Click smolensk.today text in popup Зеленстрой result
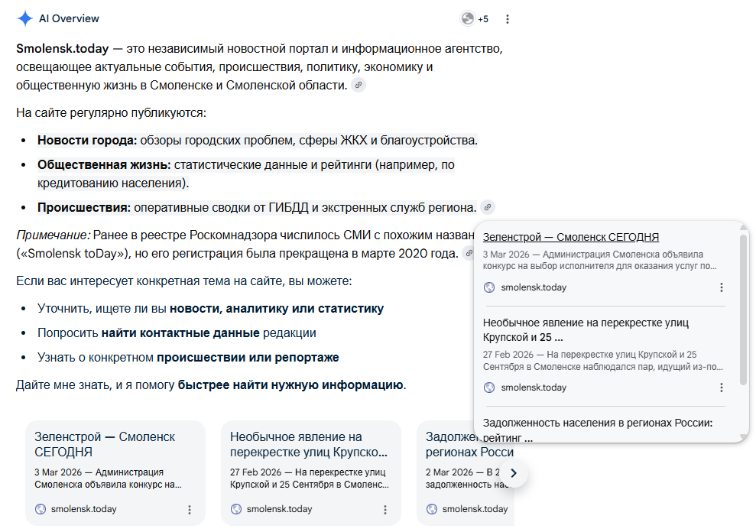This screenshot has height=532, width=756. coord(534,287)
